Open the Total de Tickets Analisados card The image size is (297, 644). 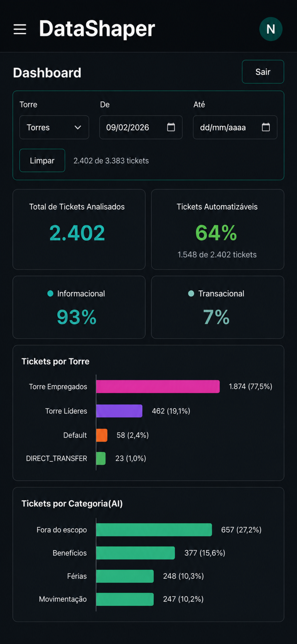click(79, 230)
